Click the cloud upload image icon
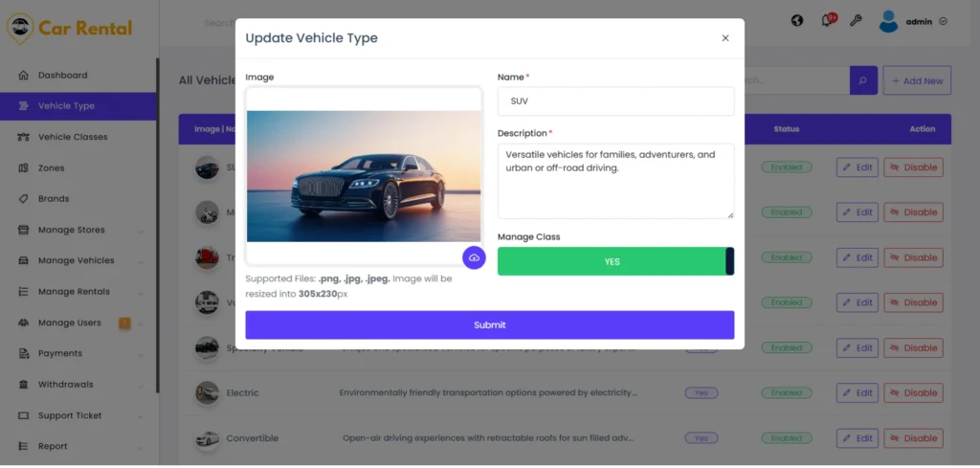Image resolution: width=980 pixels, height=468 pixels. coord(474,257)
